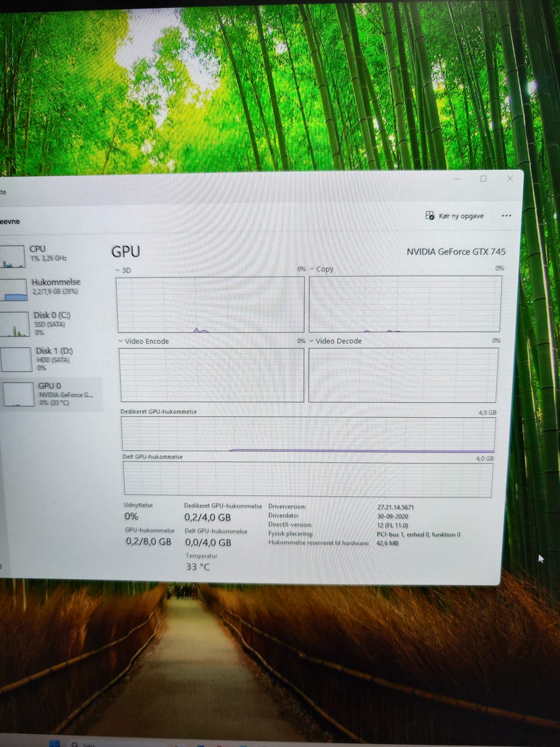Select GPU 0 sidebar entry
560x747 pixels.
[x=51, y=394]
